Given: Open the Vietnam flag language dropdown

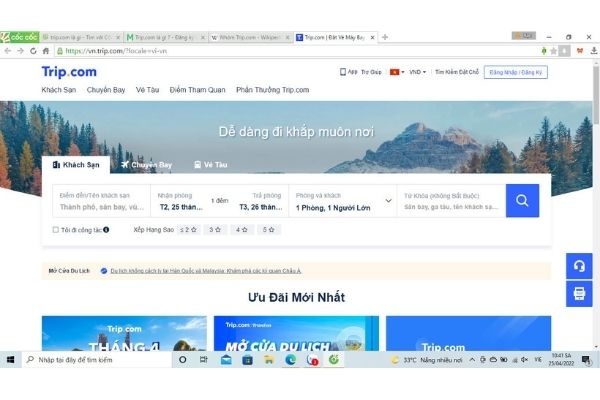Looking at the screenshot, I should point(397,72).
